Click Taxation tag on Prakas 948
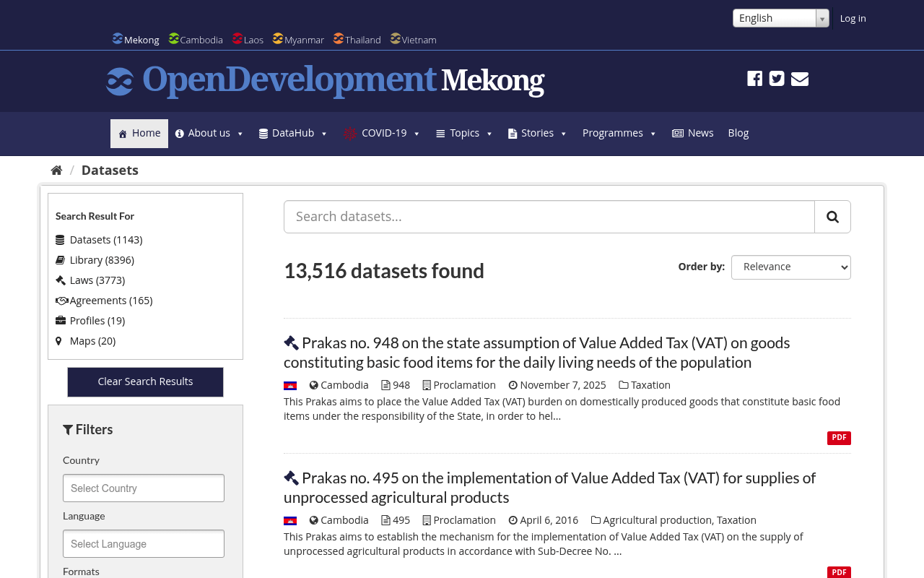This screenshot has height=578, width=924. pyautogui.click(x=650, y=385)
